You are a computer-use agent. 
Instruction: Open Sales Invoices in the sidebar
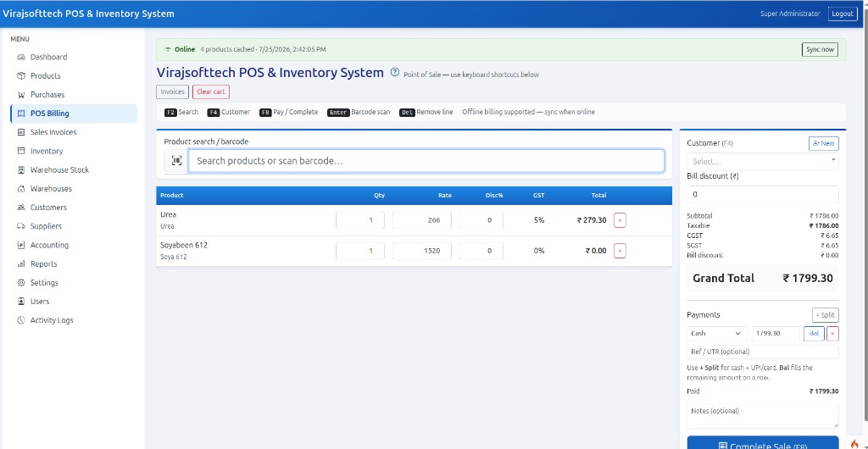click(74, 132)
